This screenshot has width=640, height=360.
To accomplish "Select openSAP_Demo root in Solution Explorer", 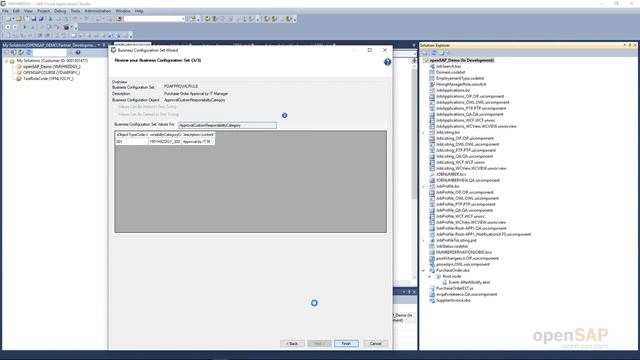I will [461, 60].
